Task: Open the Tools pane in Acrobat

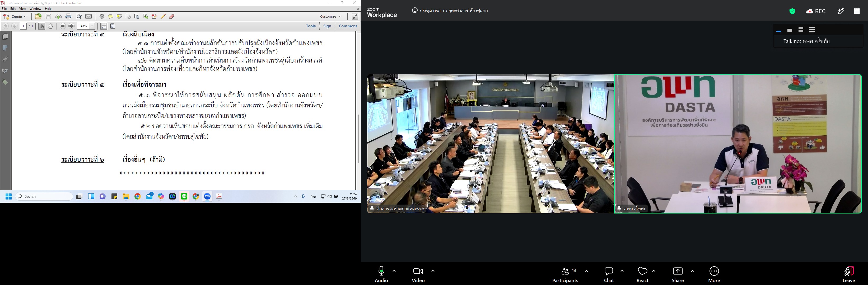Action: click(311, 26)
